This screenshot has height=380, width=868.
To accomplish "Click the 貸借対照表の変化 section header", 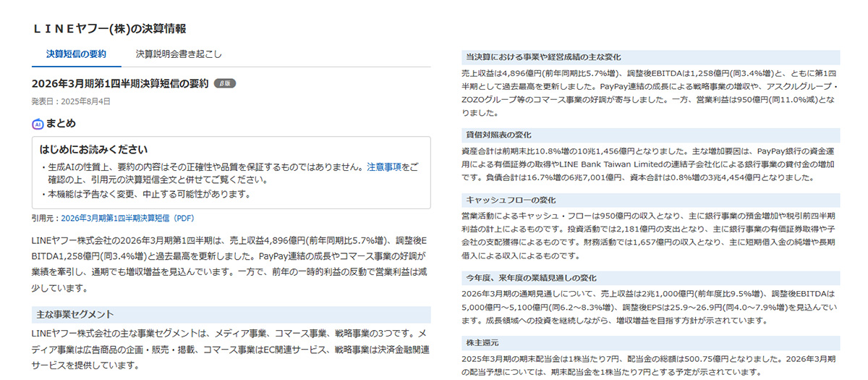I will (x=650, y=135).
